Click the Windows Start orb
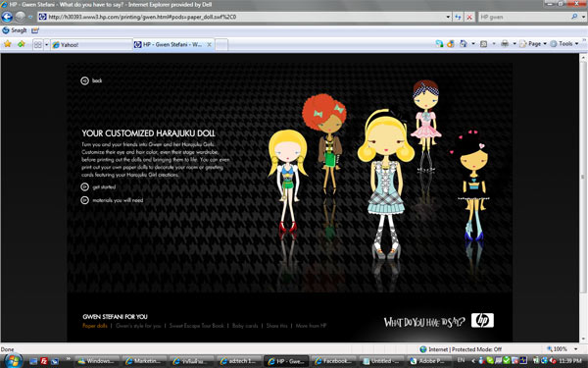The width and height of the screenshot is (588, 368). coord(13,361)
